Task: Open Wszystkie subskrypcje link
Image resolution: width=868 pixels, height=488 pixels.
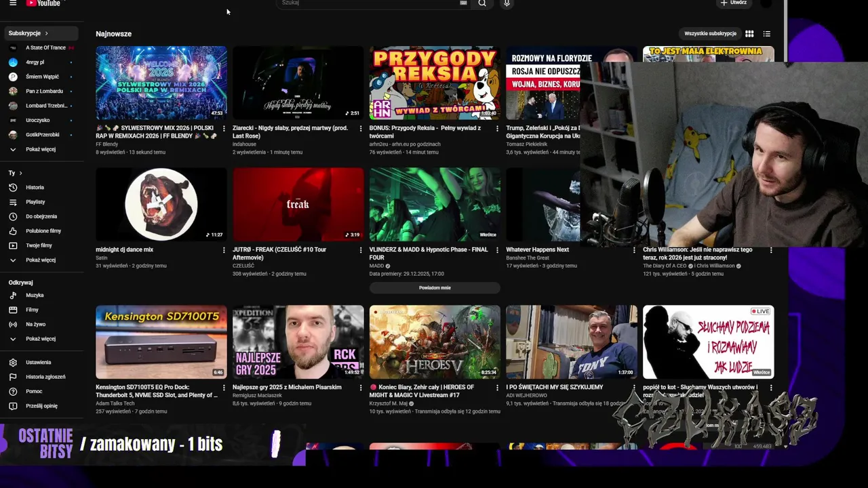Action: (x=710, y=33)
